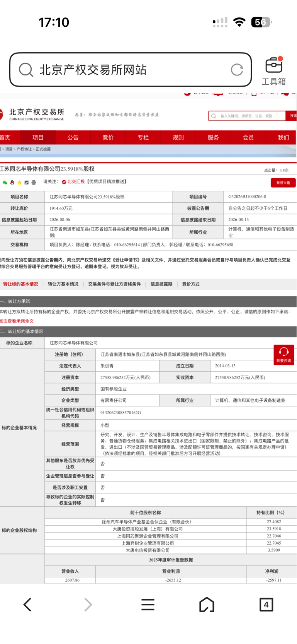This screenshot has height=644, width=297.
Task: Click the 北京产权交易所 logo
Action: (32, 114)
